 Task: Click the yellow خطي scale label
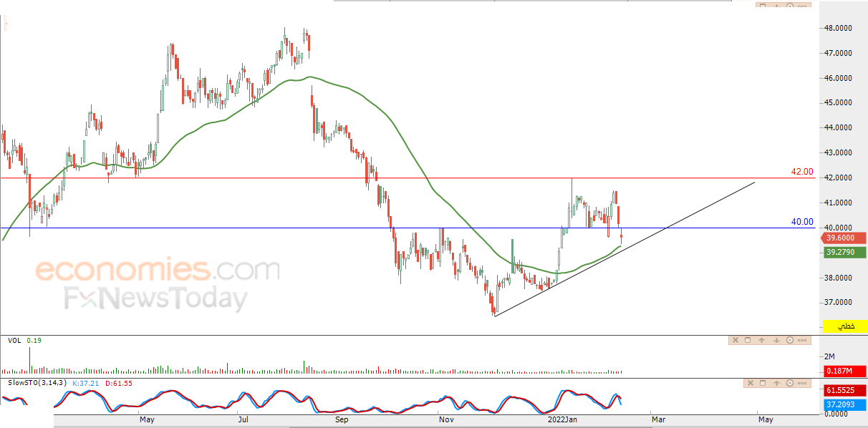(845, 326)
